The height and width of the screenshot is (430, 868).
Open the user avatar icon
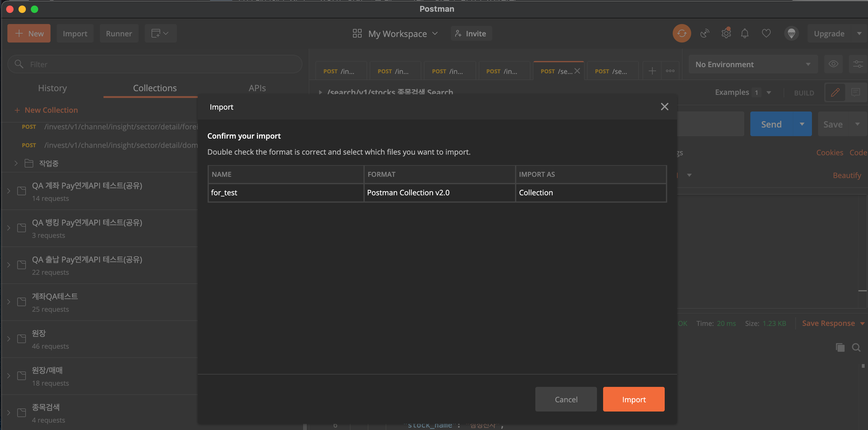(791, 33)
